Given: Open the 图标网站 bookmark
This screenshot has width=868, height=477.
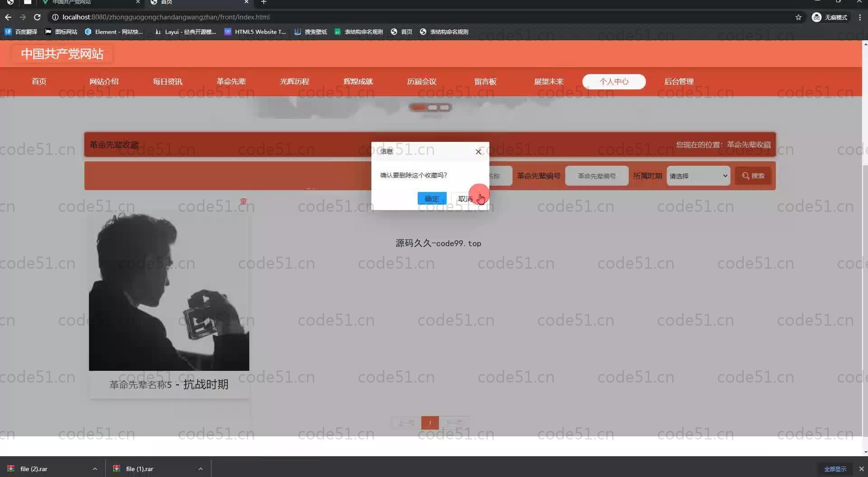Looking at the screenshot, I should (61, 32).
